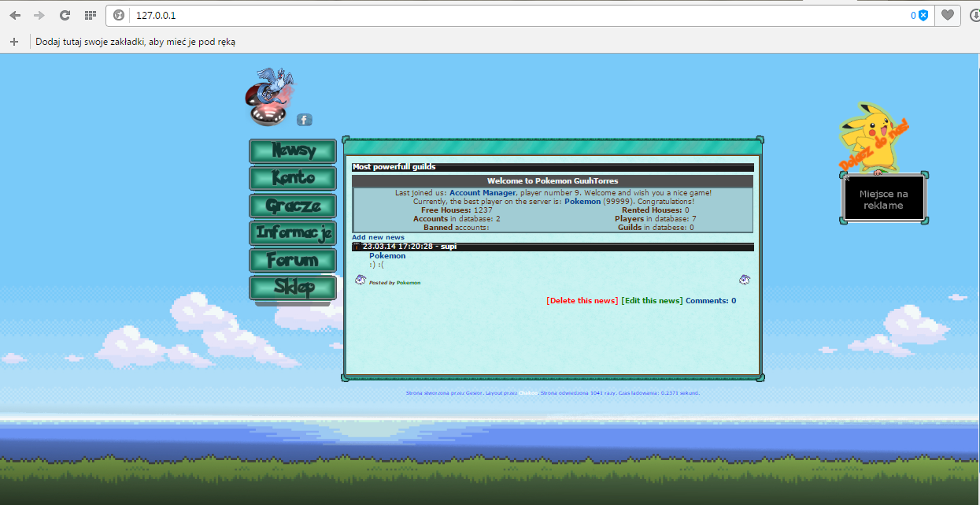Click the 'Players in database: 7' text
The height and width of the screenshot is (505, 980).
[x=655, y=219]
